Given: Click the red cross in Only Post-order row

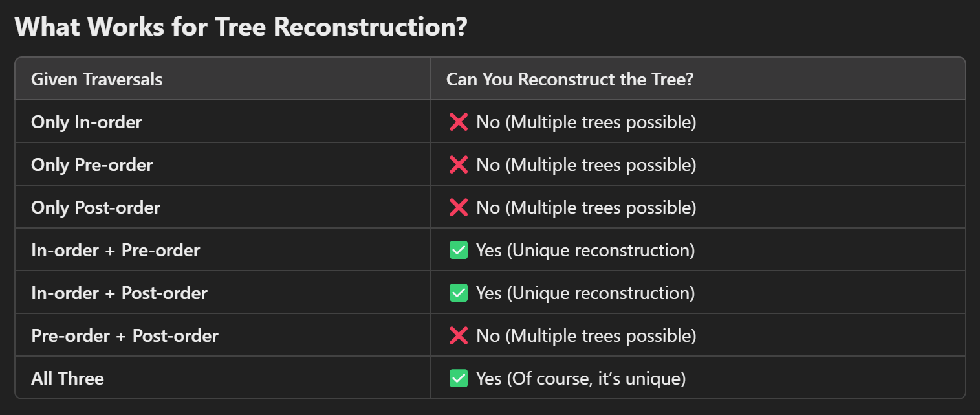Looking at the screenshot, I should pos(459,207).
